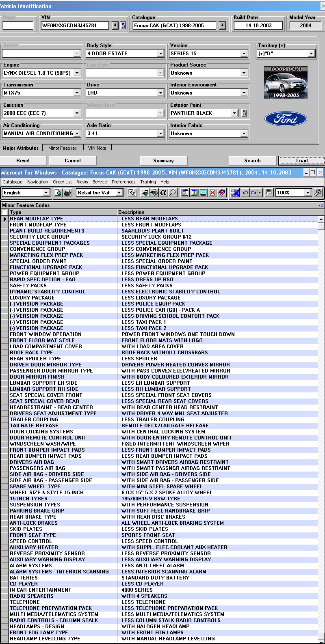Expand the Air Conditioning dropdown

pyautogui.click(x=77, y=134)
